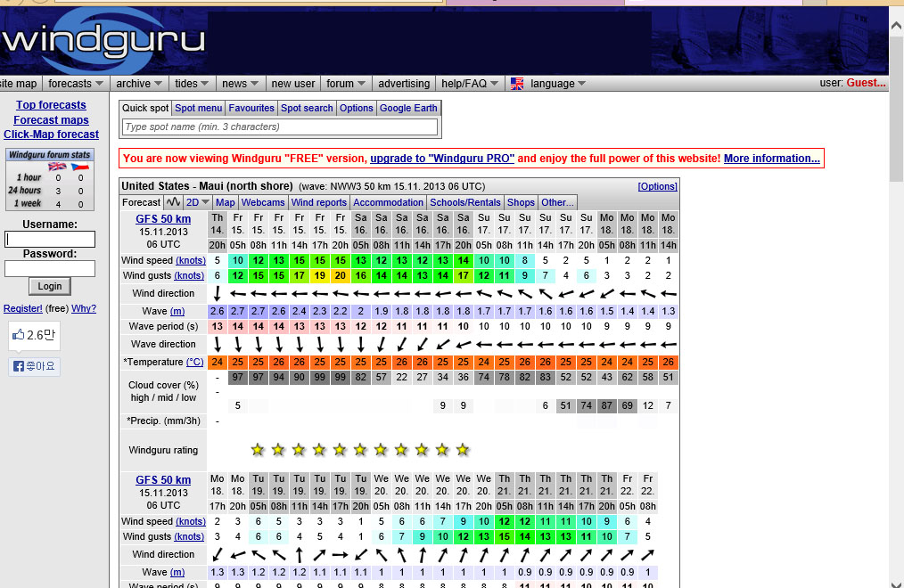Switch to the Spot menu tab
The image size is (904, 588).
click(198, 109)
